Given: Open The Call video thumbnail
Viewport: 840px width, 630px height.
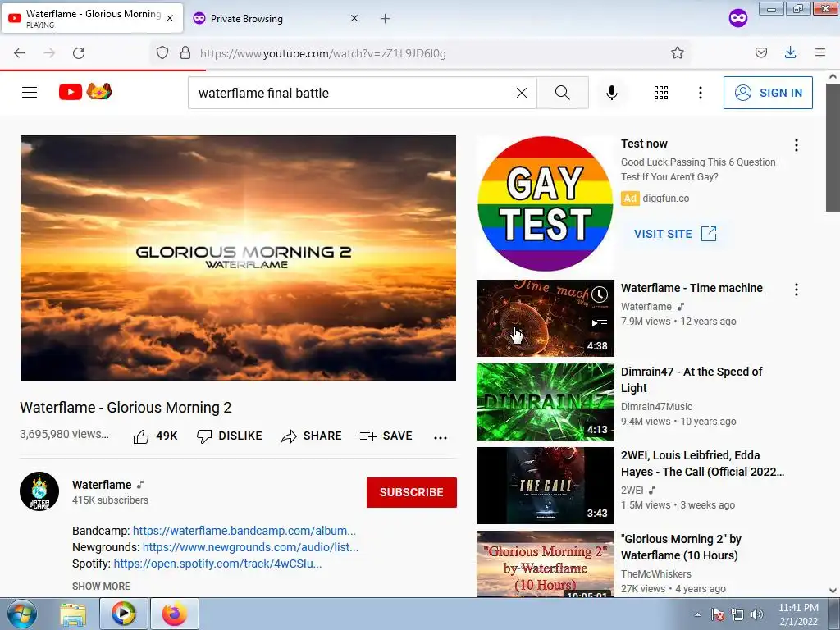Looking at the screenshot, I should click(546, 486).
